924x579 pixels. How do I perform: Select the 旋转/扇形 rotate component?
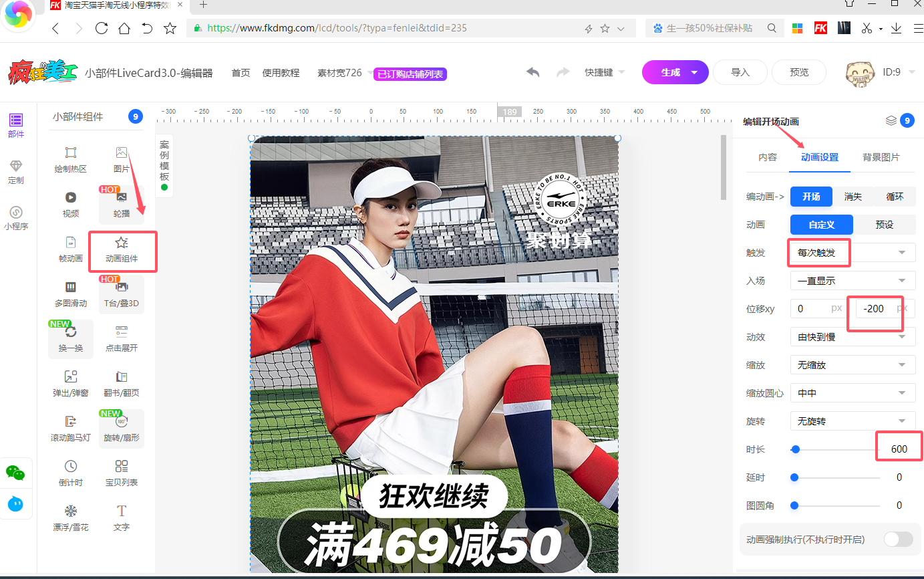pyautogui.click(x=121, y=429)
